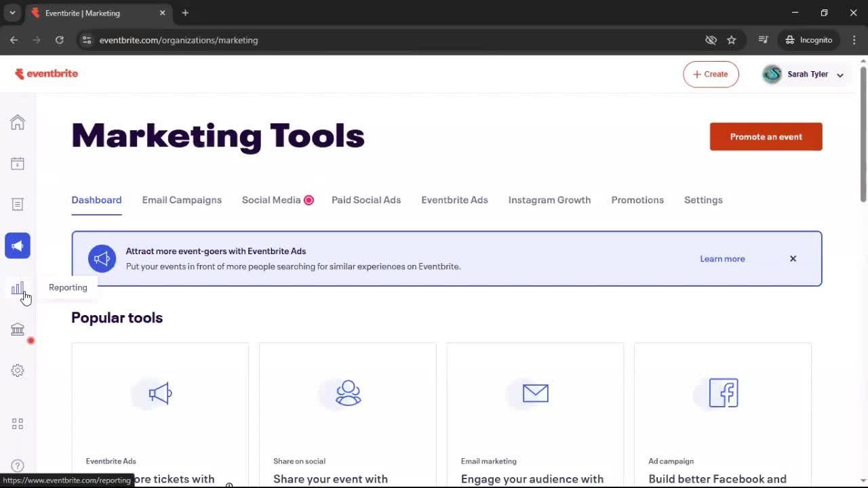This screenshot has height=488, width=868.
Task: Open the Apps grid sidebar icon
Action: [x=18, y=424]
